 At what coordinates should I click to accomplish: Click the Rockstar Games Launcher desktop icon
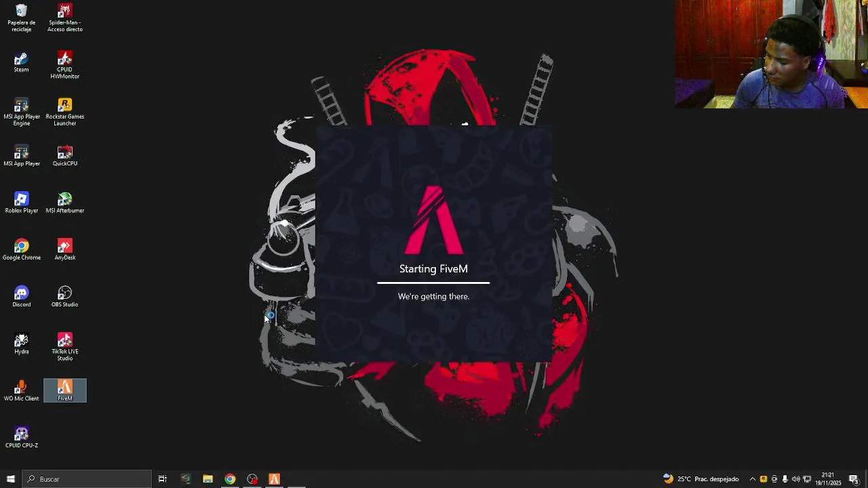pos(65,112)
